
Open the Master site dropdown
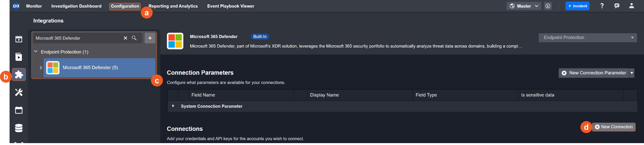click(524, 6)
